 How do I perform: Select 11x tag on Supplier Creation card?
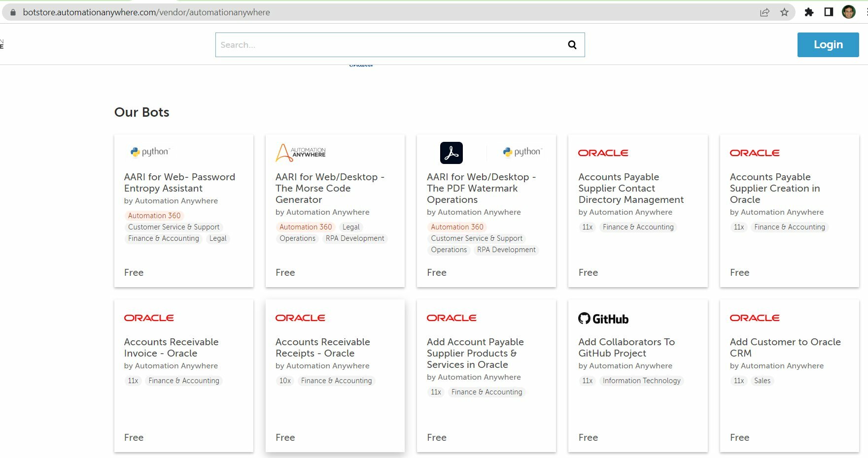pyautogui.click(x=738, y=227)
